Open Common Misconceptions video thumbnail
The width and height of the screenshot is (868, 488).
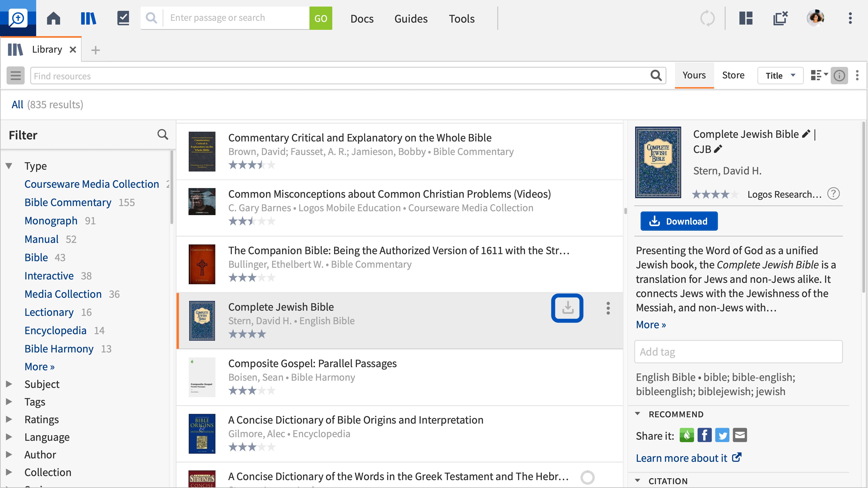pos(202,201)
